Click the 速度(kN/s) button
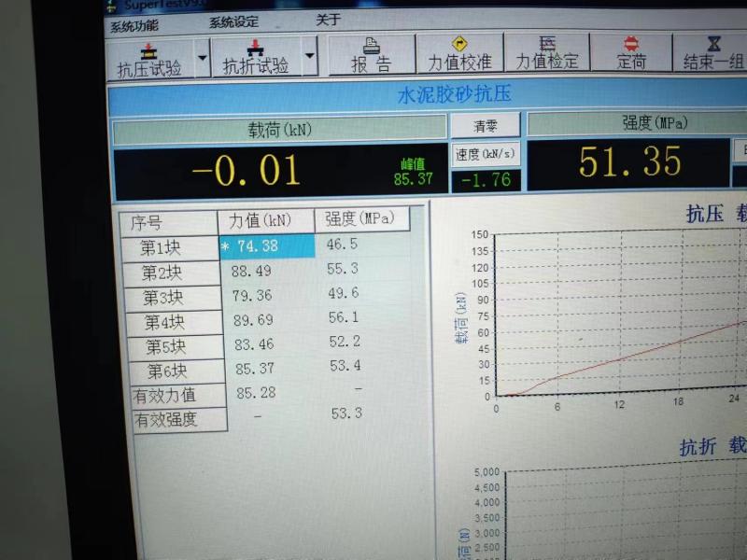Viewport: 747px width, 560px height. tap(484, 153)
